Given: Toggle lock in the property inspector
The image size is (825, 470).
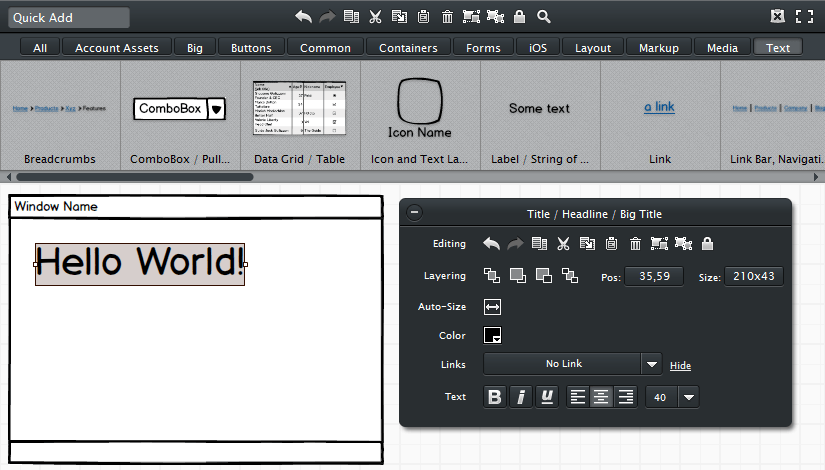Looking at the screenshot, I should [x=708, y=244].
